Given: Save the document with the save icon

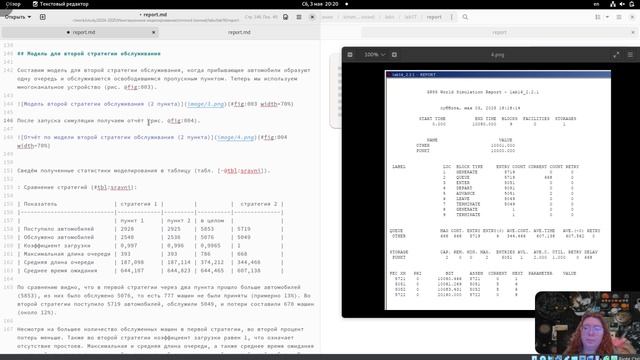Looking at the screenshot, I should click(286, 17).
